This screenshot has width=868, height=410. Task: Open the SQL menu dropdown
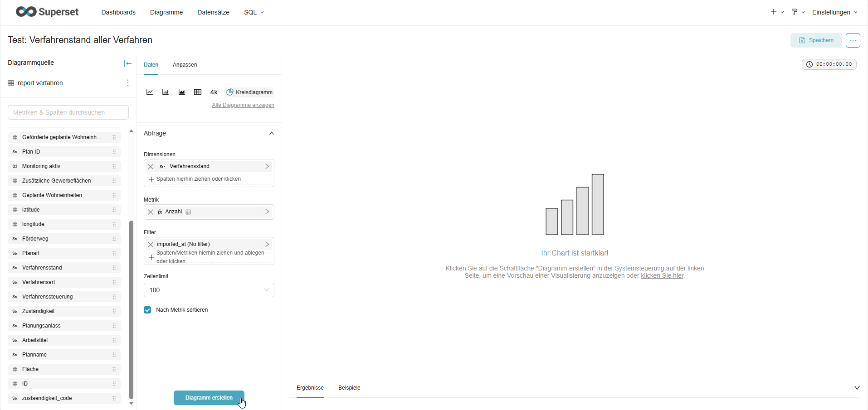(x=254, y=12)
